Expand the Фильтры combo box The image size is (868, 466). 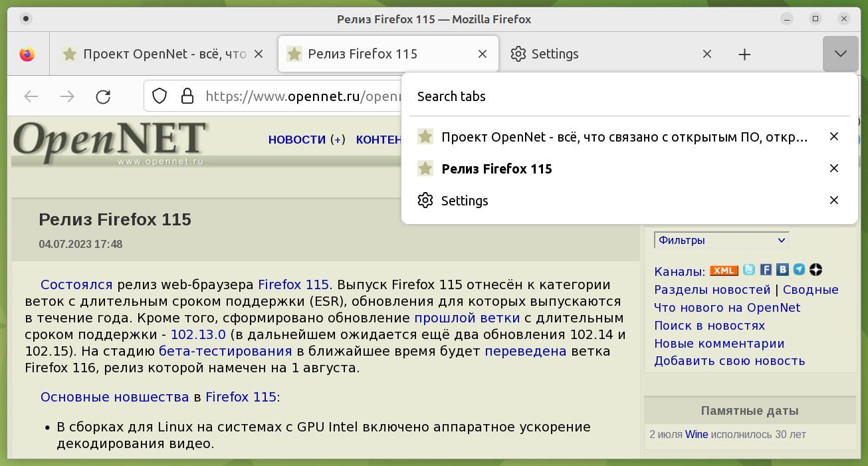pyautogui.click(x=721, y=240)
